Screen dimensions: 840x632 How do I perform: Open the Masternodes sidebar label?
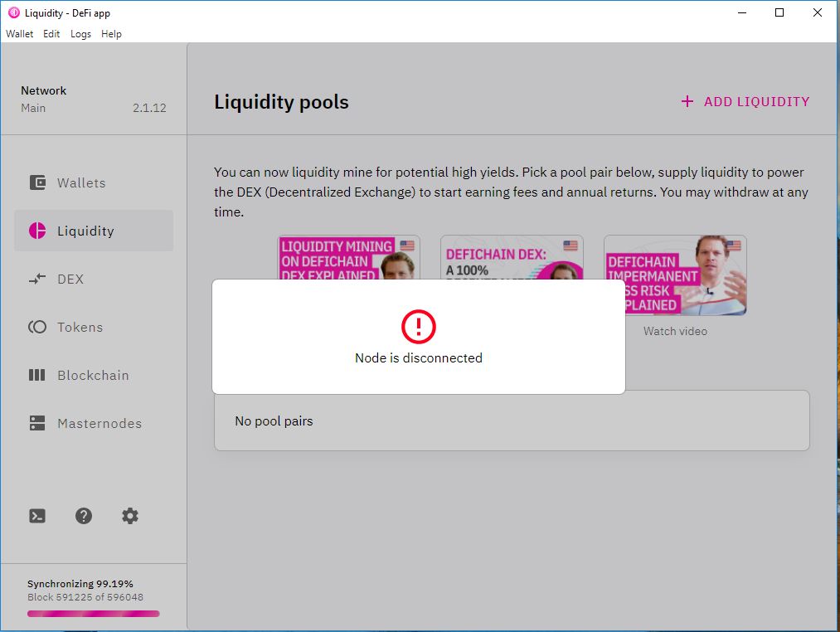[100, 424]
